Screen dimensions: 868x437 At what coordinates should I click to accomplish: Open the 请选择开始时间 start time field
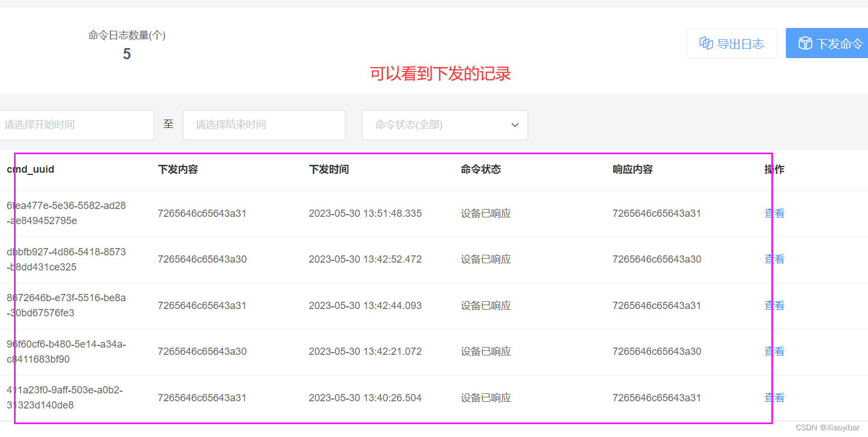pos(76,125)
